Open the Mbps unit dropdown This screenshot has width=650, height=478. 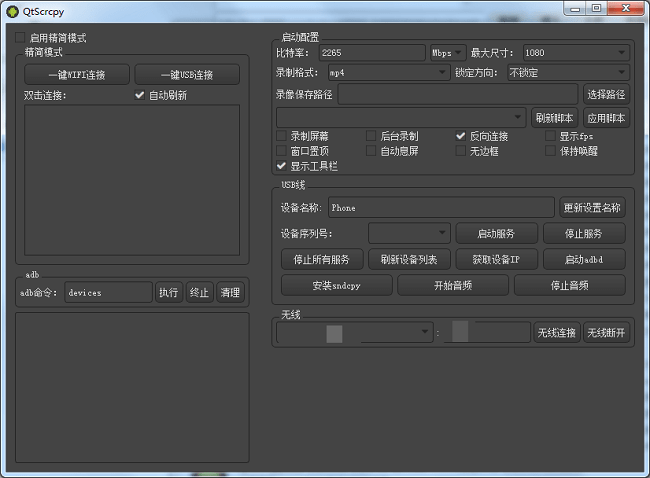pyautogui.click(x=447, y=53)
